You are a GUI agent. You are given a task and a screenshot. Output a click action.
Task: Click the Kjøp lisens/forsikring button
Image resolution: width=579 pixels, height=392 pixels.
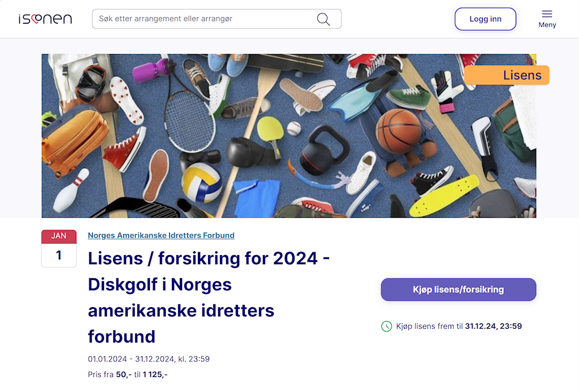[458, 289]
